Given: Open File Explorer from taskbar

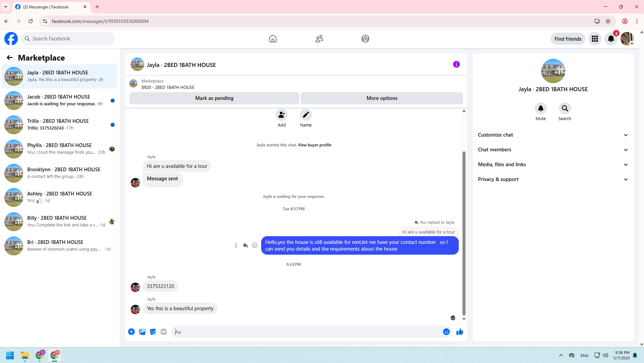Looking at the screenshot, I should [x=25, y=355].
